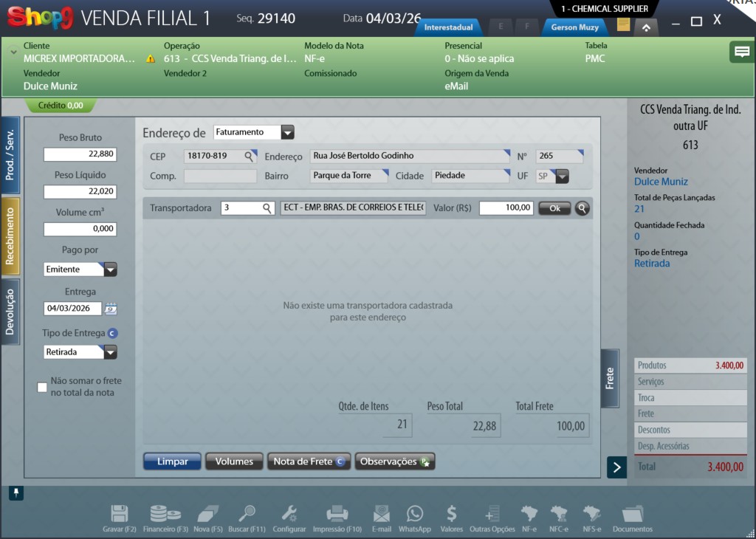Click the Gravar (F2) save icon
This screenshot has width=756, height=539.
[x=120, y=514]
